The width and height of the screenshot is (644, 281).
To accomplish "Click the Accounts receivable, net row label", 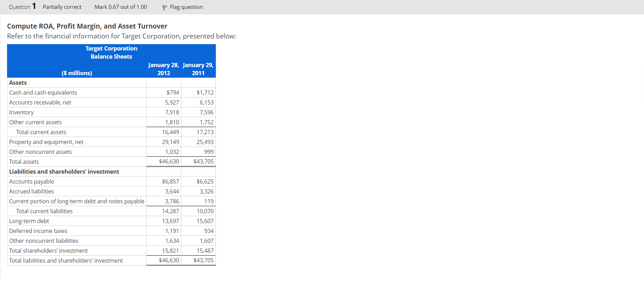I will [x=40, y=102].
